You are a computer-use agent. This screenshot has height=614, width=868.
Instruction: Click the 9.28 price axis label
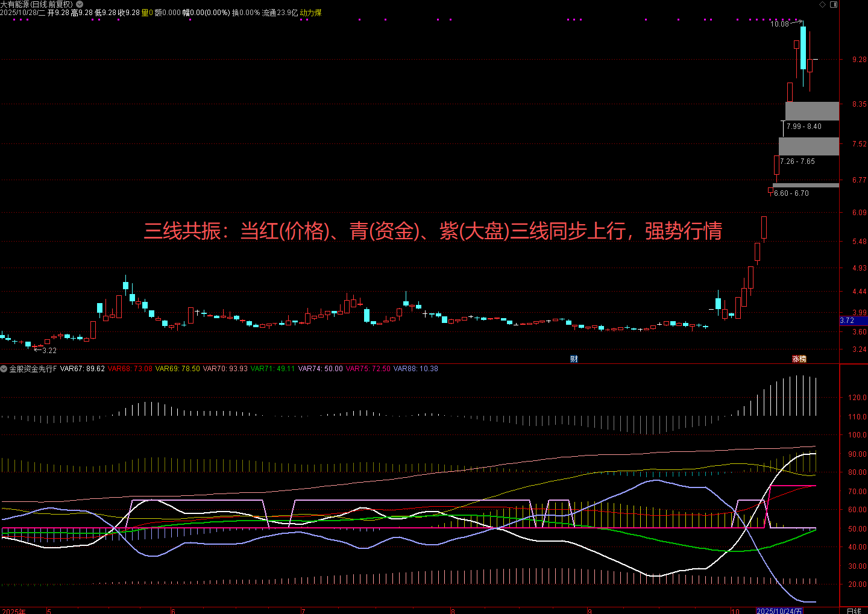click(860, 60)
